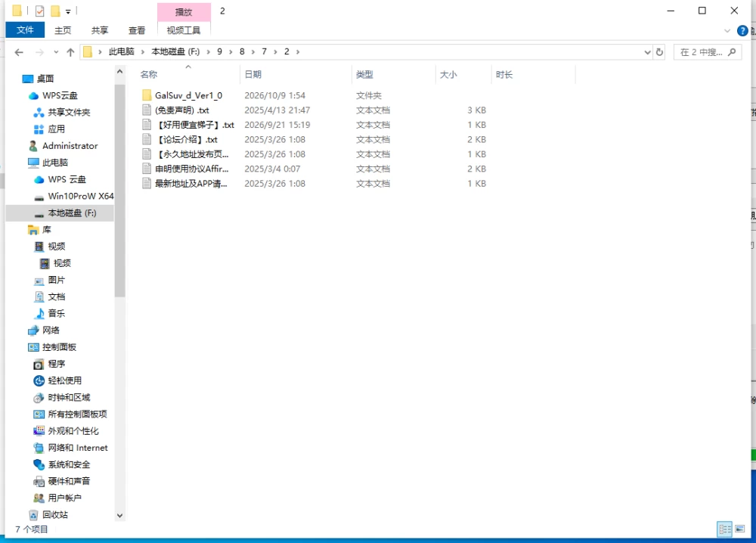Select the 申明使用协议Affir file icon
Screen dimensions: 756x543
point(147,169)
